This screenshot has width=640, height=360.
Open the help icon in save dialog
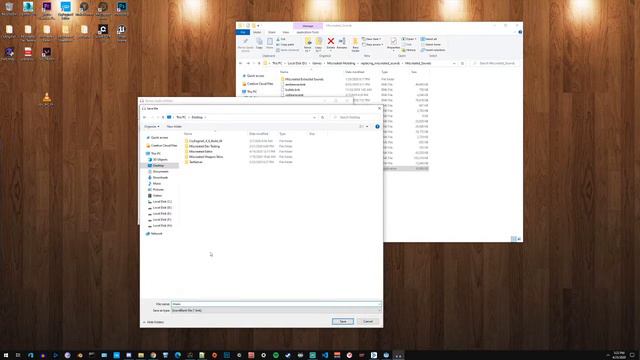(x=378, y=127)
